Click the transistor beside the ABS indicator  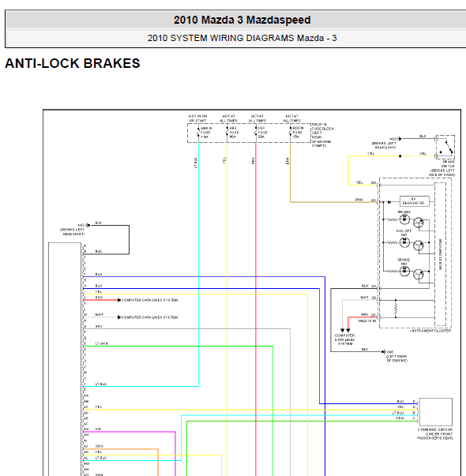pos(419,222)
